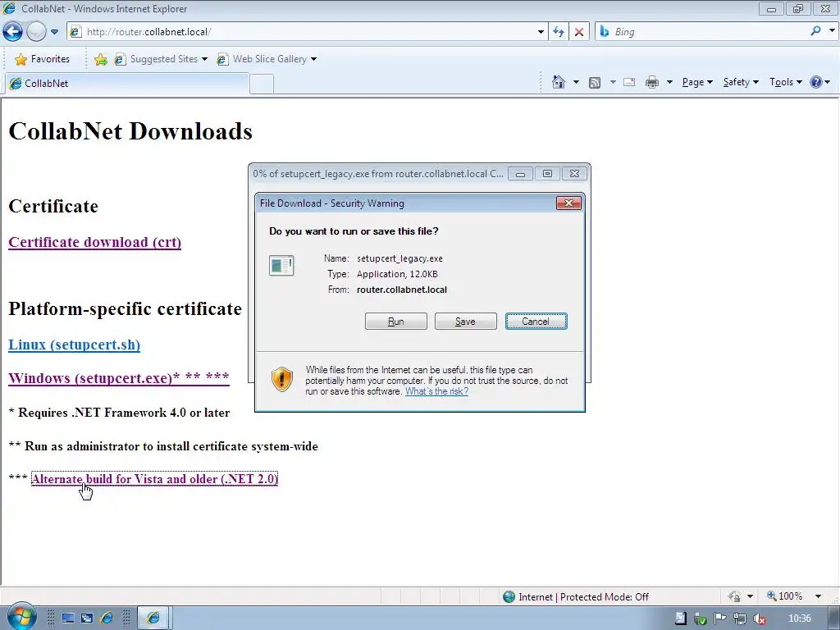Click the browser Back arrow button
This screenshot has height=630, width=840.
point(13,32)
